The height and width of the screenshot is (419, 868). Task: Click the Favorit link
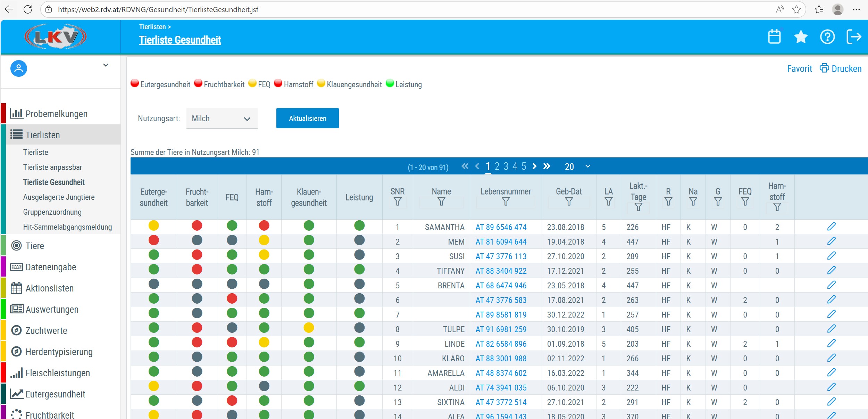[x=799, y=69]
